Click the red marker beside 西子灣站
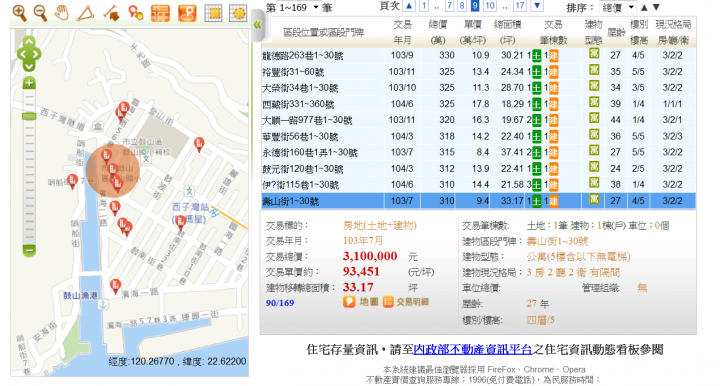The height and width of the screenshot is (386, 720). (x=181, y=223)
